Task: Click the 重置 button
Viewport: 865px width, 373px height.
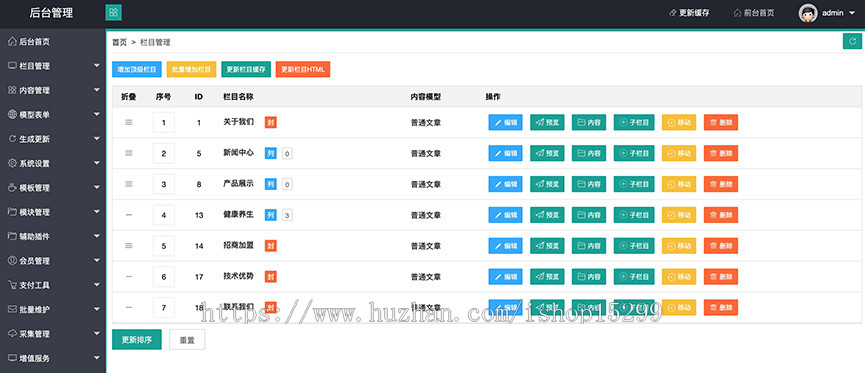Action: coord(187,340)
